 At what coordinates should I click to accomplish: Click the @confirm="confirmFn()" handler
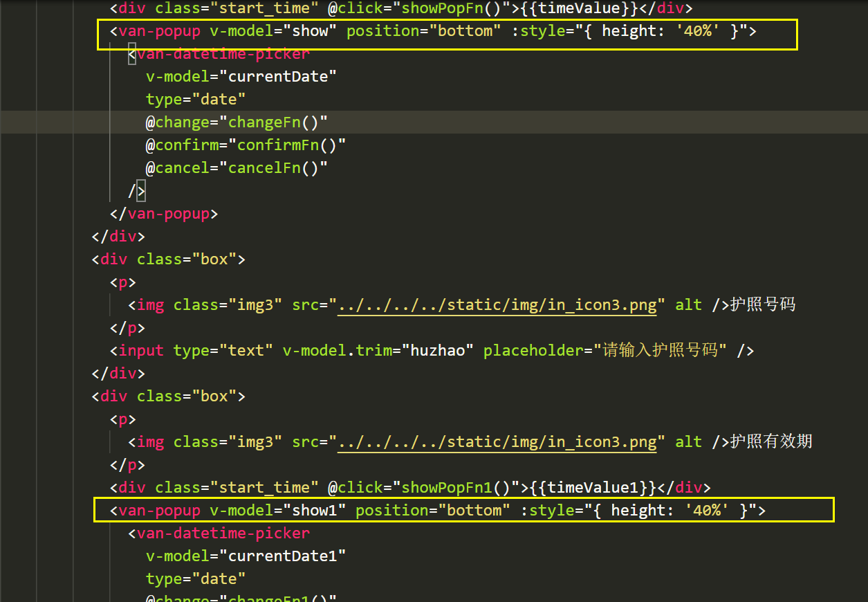point(243,145)
